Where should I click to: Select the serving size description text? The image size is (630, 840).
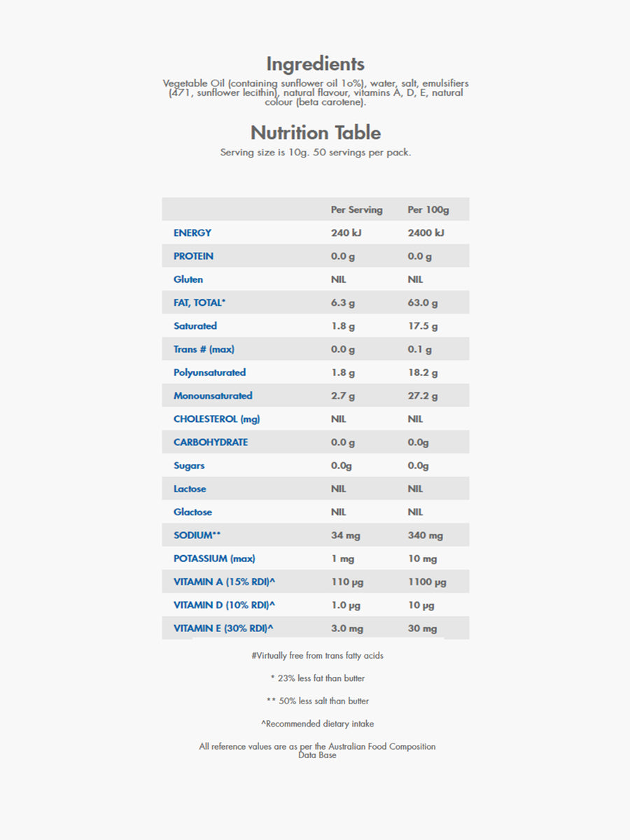pyautogui.click(x=316, y=152)
